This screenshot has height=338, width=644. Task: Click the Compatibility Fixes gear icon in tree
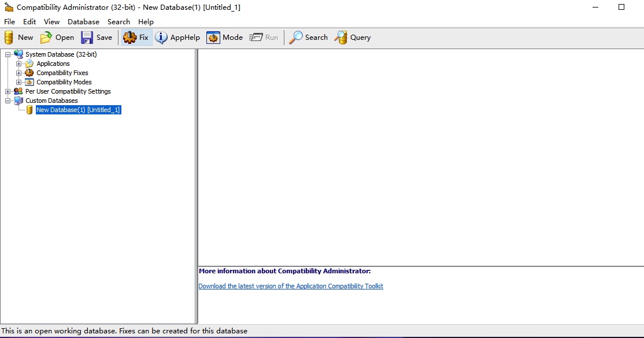click(29, 73)
